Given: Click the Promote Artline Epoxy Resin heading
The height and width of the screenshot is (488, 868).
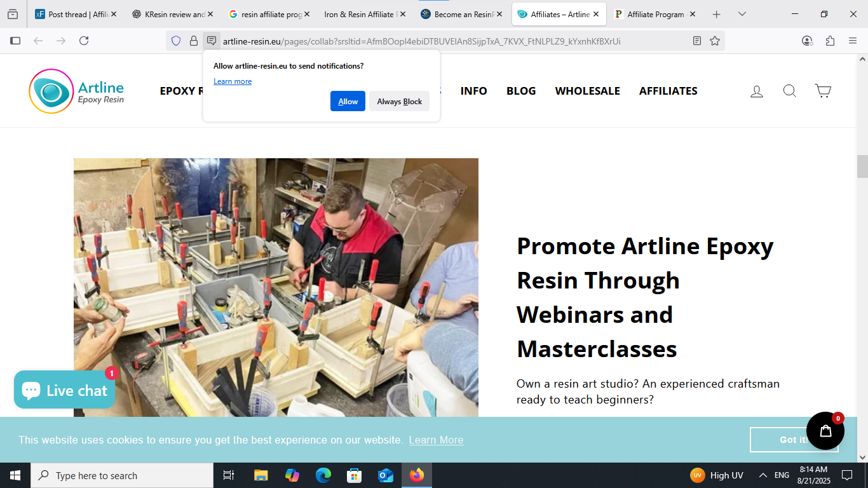Looking at the screenshot, I should 645,297.
